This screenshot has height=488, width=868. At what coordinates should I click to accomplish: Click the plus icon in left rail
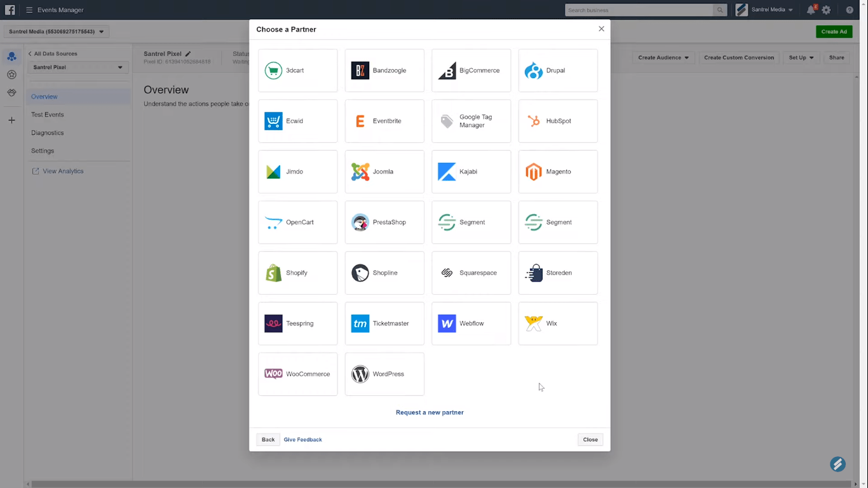click(x=11, y=120)
